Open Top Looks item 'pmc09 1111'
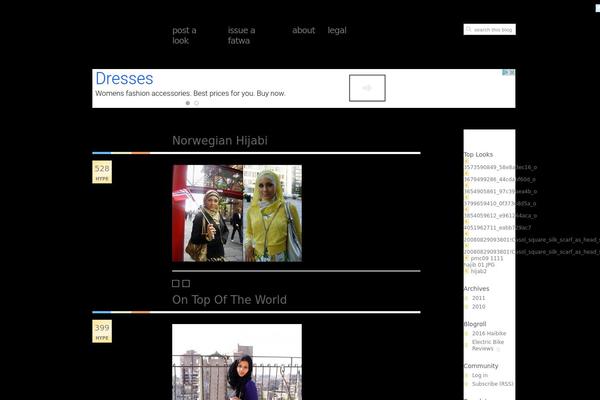Viewport: 600px width, 400px height. (487, 258)
